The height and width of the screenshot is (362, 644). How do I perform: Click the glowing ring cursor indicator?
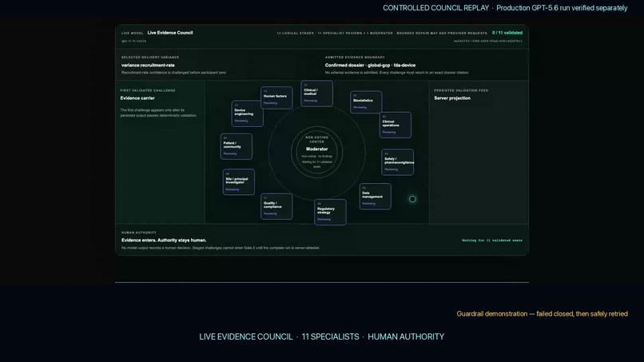click(x=412, y=199)
